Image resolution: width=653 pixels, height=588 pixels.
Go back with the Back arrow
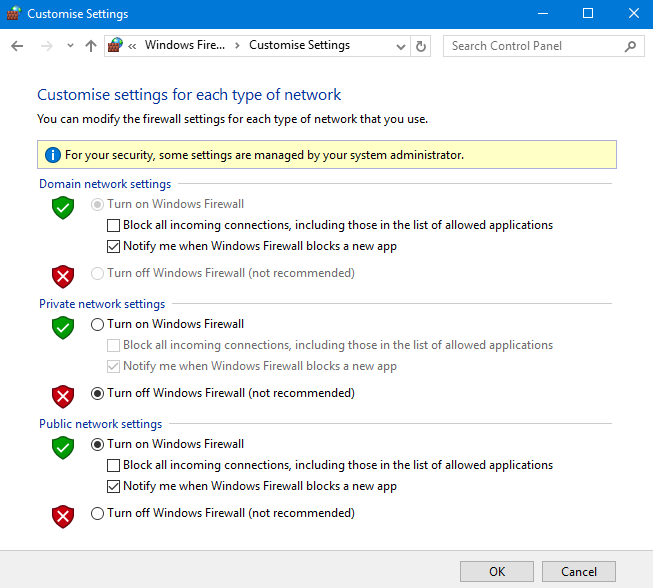17,46
